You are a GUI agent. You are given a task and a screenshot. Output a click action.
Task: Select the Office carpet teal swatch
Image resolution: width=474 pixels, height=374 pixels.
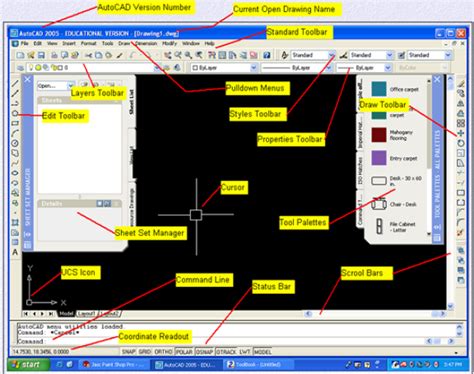tap(379, 89)
